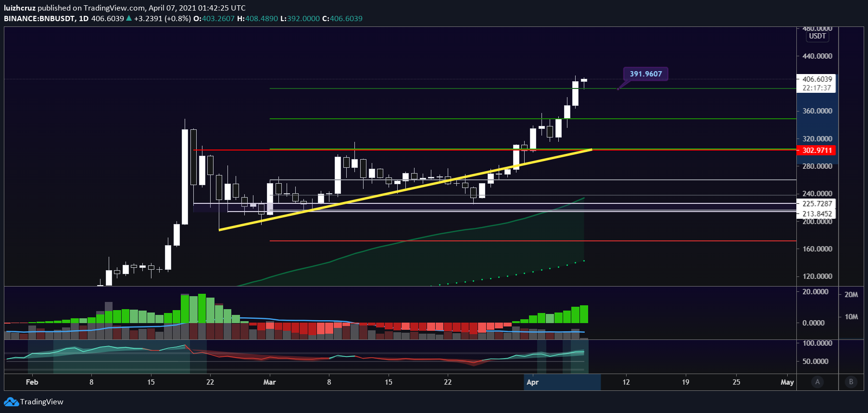Toggle auto scale 'A' button
The height and width of the screenshot is (413, 868).
[817, 382]
